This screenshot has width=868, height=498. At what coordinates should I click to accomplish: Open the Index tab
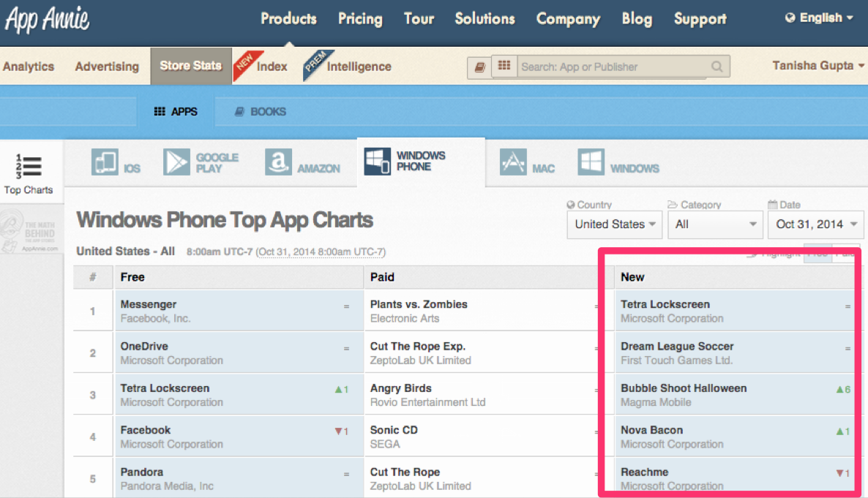click(x=272, y=67)
